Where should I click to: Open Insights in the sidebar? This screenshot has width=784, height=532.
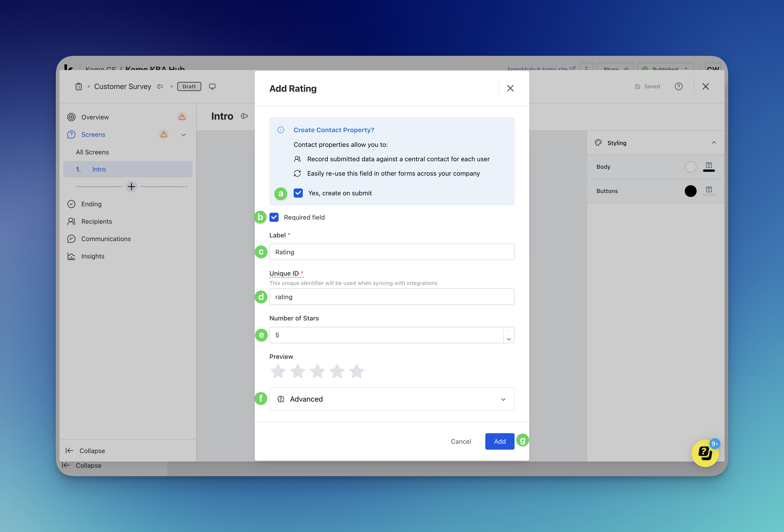coord(93,256)
